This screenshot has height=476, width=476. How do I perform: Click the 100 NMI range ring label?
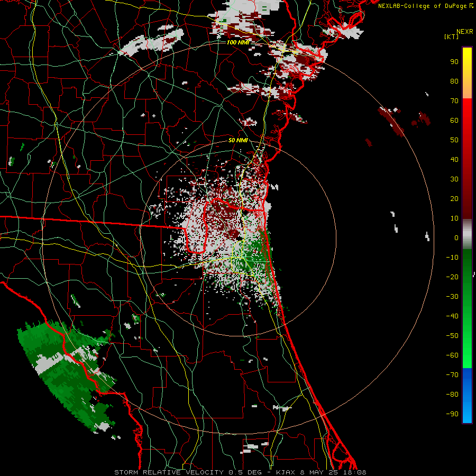tap(238, 42)
